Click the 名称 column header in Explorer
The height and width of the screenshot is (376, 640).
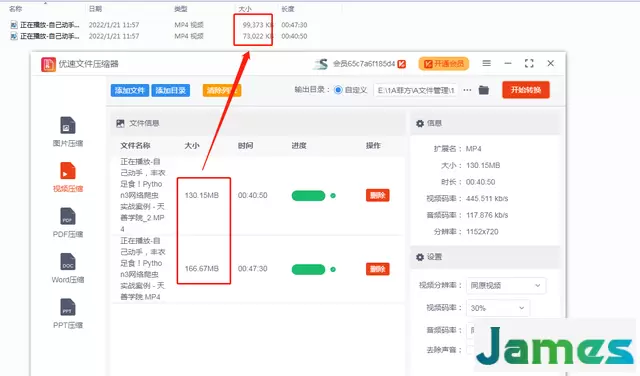[x=16, y=9]
